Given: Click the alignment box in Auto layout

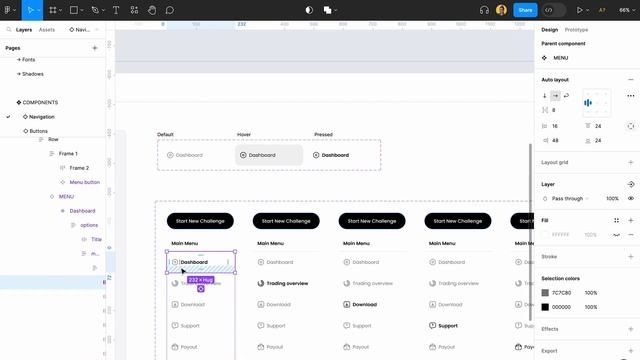Looking at the screenshot, I should [596, 103].
